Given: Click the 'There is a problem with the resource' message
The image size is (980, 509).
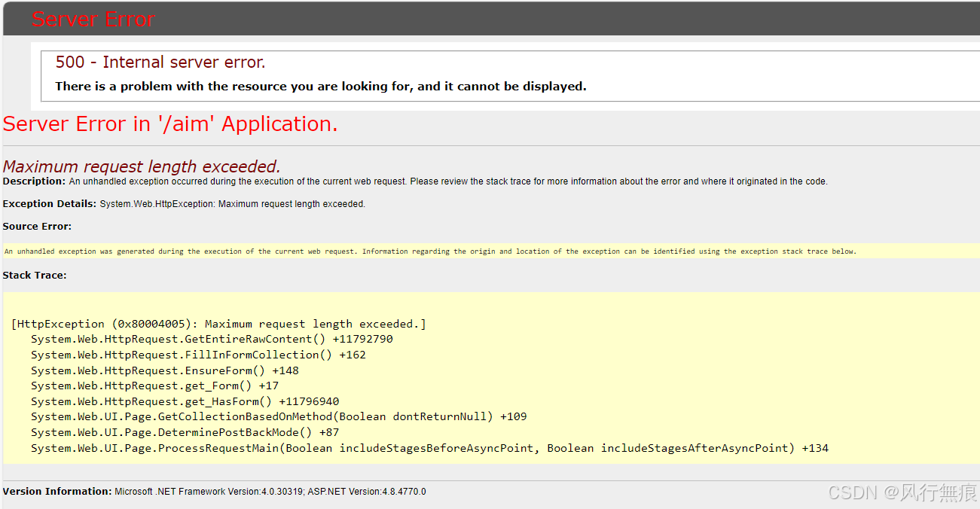Looking at the screenshot, I should 320,87.
